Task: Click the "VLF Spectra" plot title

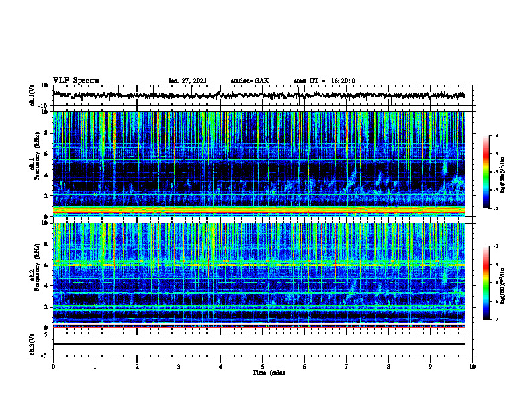Action: pyautogui.click(x=76, y=81)
